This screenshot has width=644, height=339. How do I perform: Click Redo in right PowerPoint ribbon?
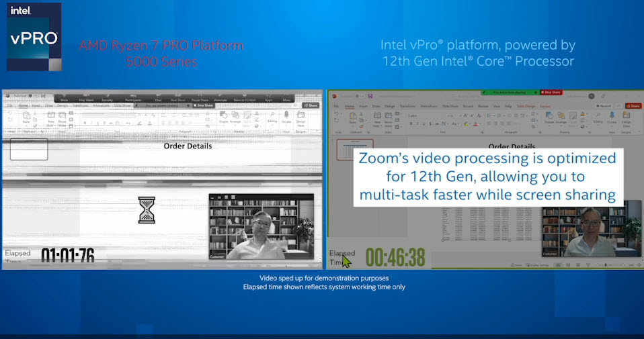click(336, 120)
